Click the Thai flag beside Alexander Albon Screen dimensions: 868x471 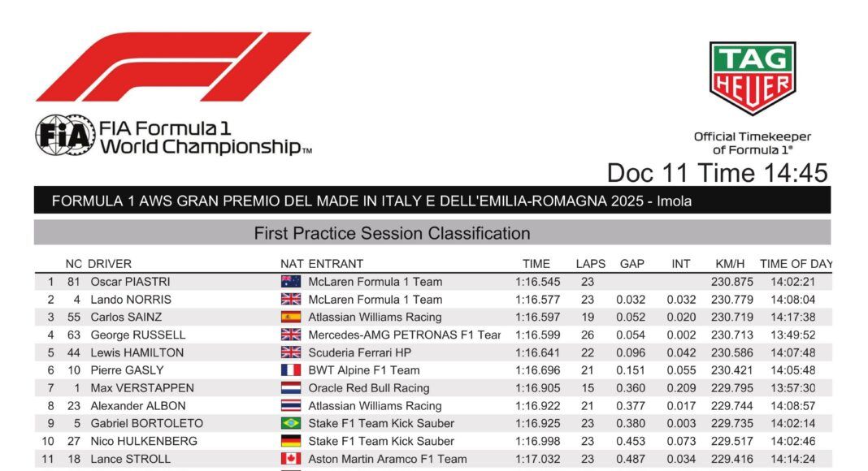290,406
